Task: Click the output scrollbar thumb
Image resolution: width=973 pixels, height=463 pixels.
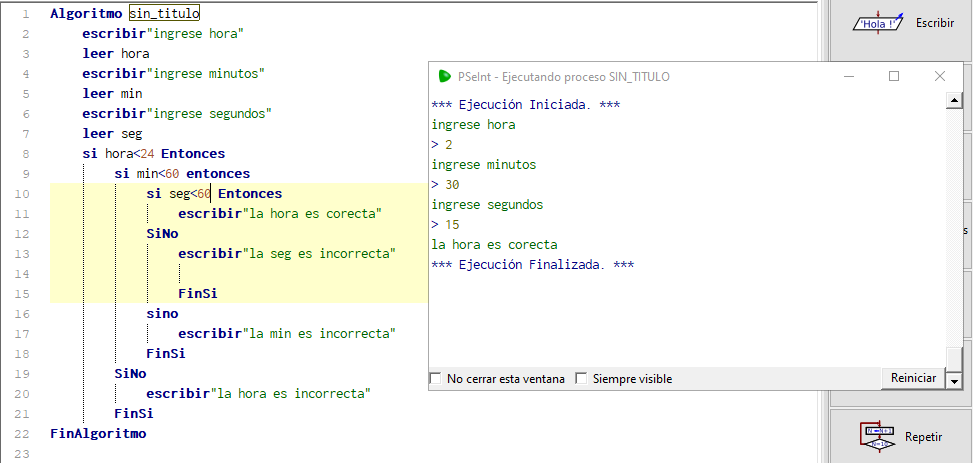Action: tap(954, 357)
